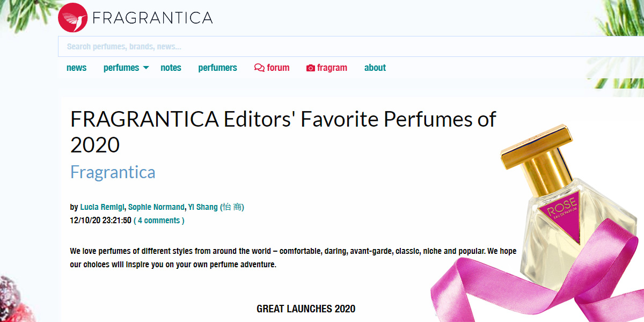Visit the fragram text link
This screenshot has height=322, width=644.
(x=332, y=68)
